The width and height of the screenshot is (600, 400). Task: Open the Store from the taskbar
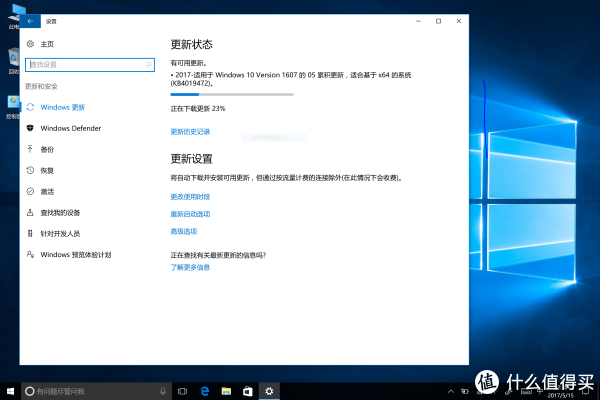(x=248, y=391)
